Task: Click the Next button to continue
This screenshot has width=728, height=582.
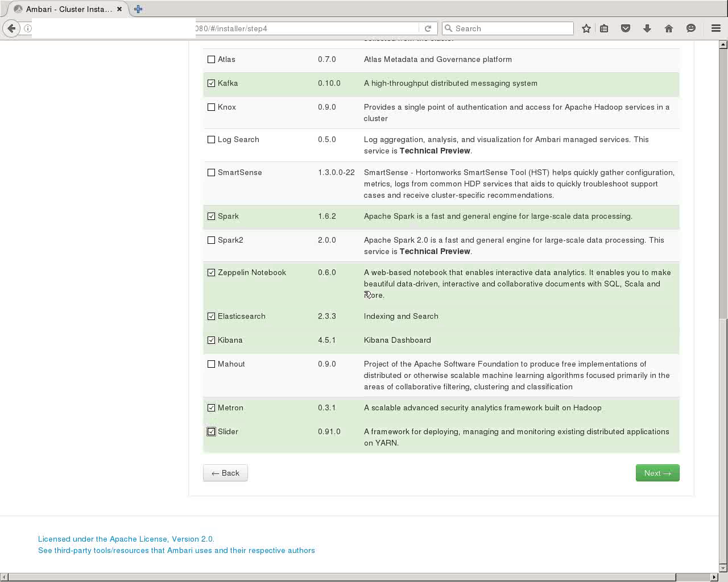Action: (x=657, y=472)
